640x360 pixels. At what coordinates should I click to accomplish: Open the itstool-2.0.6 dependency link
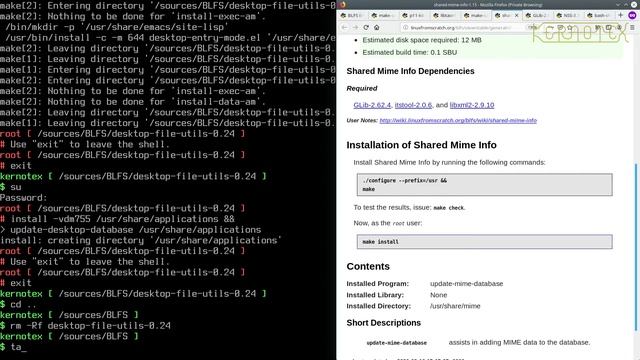pyautogui.click(x=413, y=105)
